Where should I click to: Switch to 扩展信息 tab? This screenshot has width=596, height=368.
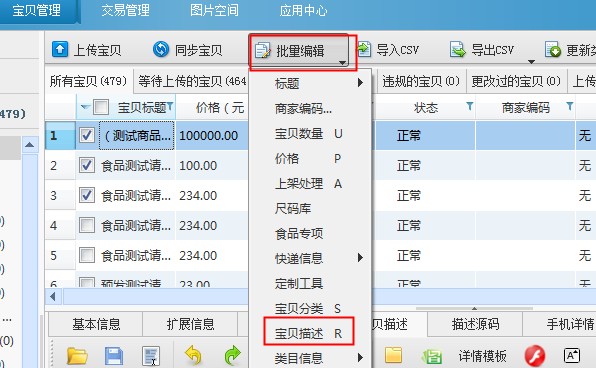pyautogui.click(x=190, y=324)
